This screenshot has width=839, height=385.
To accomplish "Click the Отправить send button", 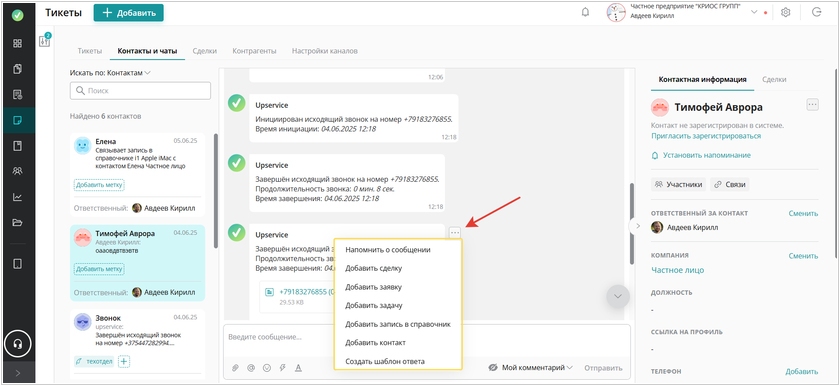I will pos(603,368).
